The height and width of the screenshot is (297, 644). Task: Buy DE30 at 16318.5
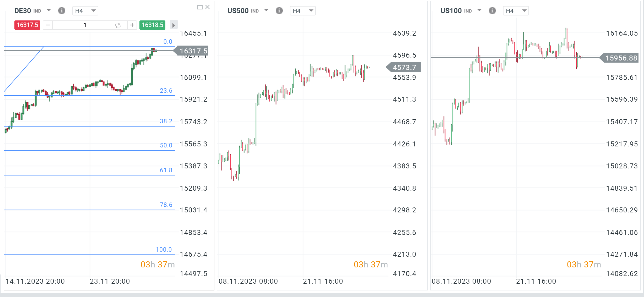[152, 25]
